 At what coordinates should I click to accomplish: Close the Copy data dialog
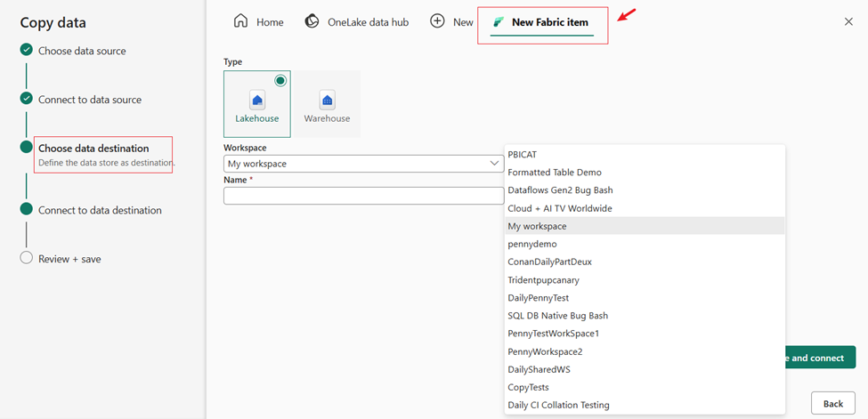tap(848, 21)
